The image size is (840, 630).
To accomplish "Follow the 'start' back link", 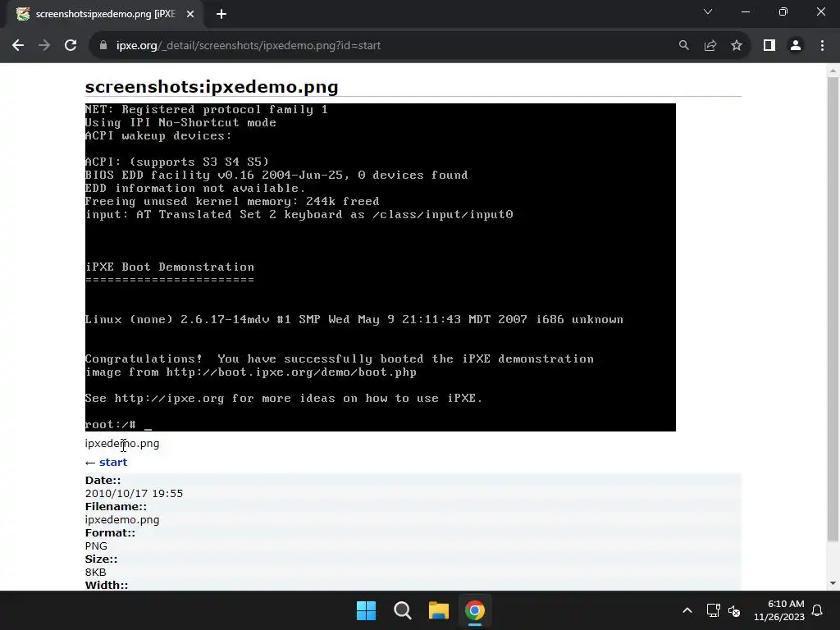I will click(x=113, y=463).
